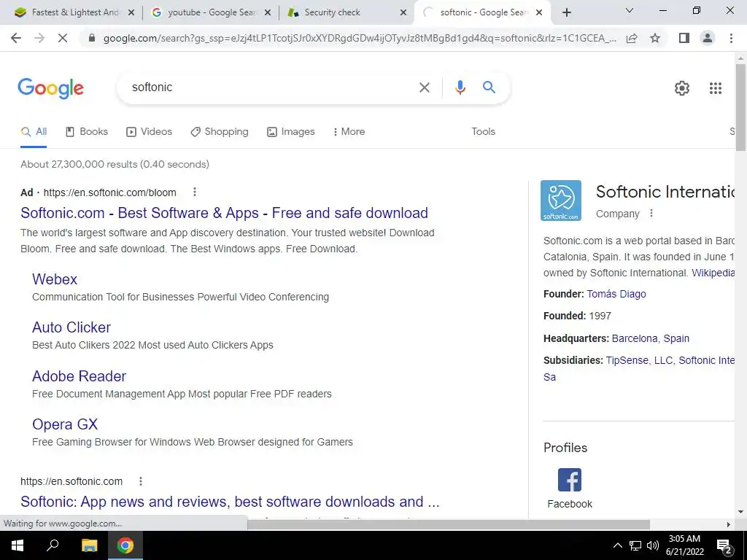
Task: Open founder Tomás Diago link
Action: (616, 294)
